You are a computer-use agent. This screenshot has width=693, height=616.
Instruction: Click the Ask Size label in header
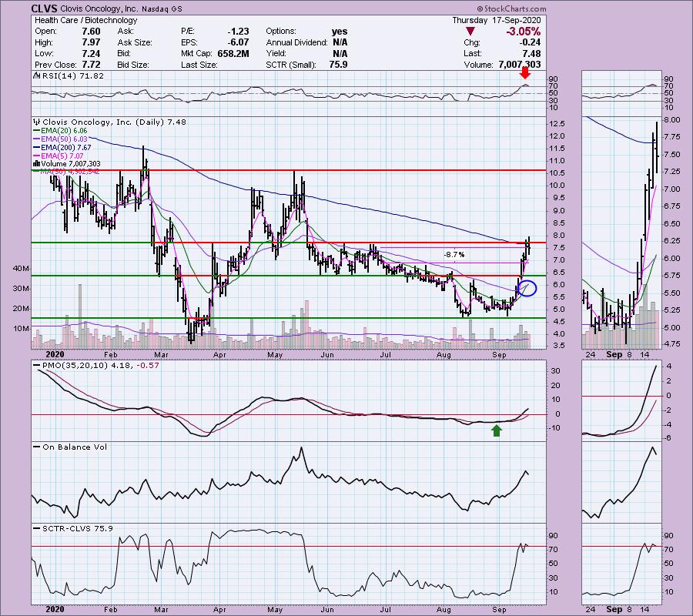[x=135, y=42]
